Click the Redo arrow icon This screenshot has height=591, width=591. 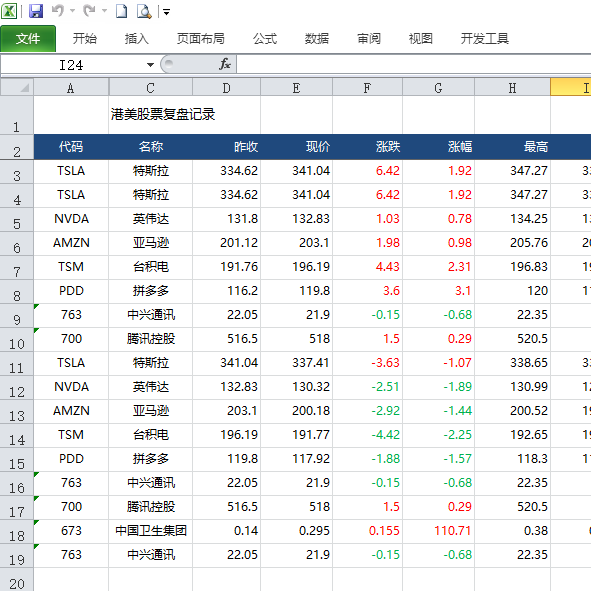point(89,11)
